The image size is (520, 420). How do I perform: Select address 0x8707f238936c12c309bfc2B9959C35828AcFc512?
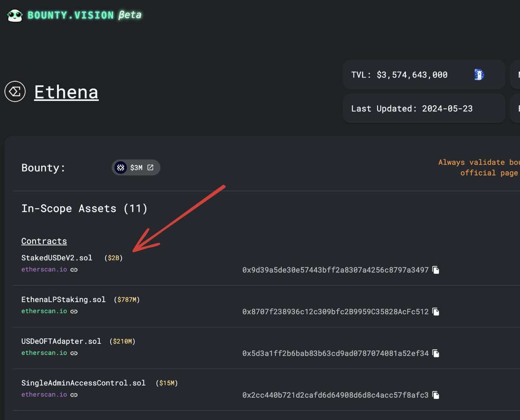[335, 312]
